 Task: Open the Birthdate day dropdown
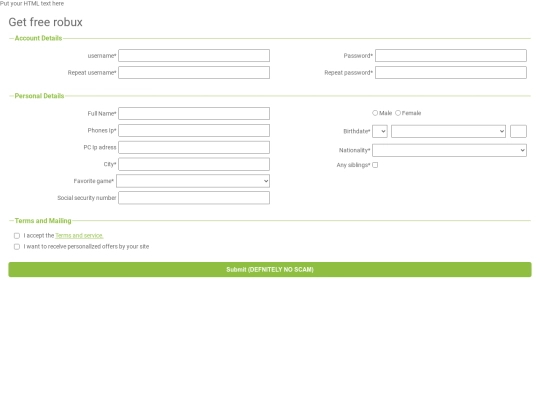tap(380, 131)
